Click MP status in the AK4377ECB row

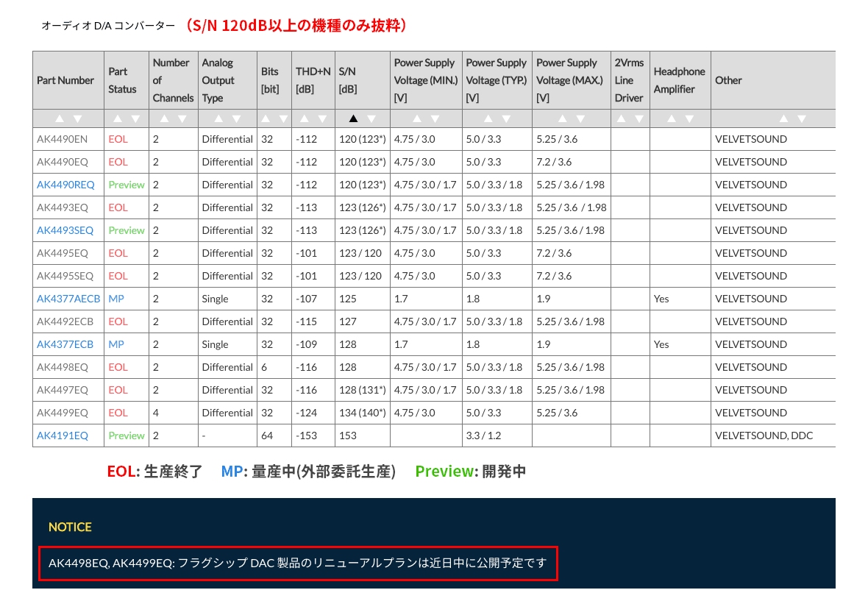pyautogui.click(x=116, y=344)
